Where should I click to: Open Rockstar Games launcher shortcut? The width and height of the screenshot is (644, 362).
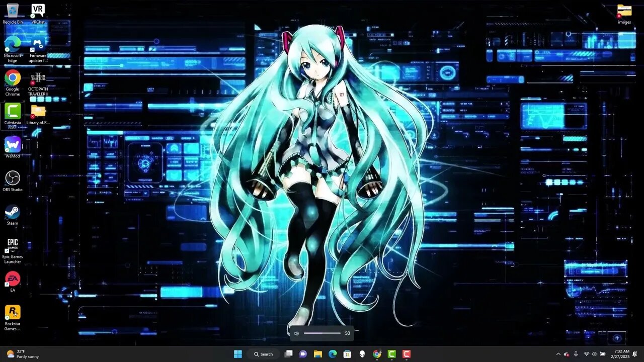click(x=13, y=318)
